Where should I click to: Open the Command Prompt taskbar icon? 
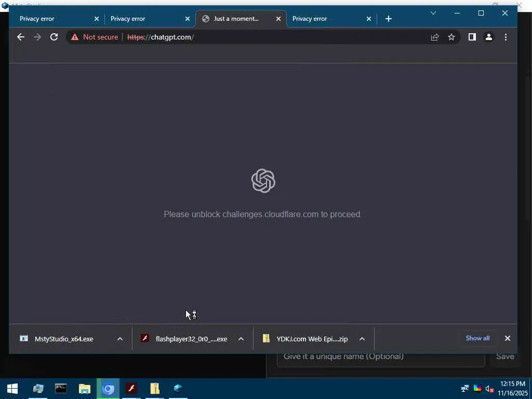(x=61, y=389)
